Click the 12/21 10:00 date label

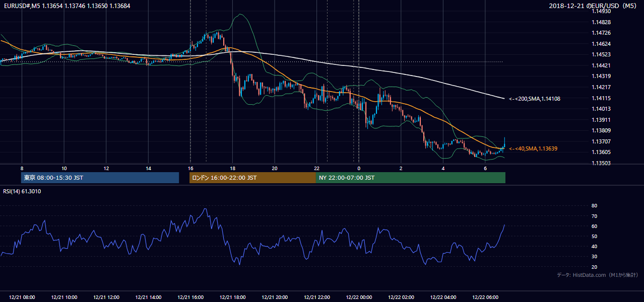pos(65,297)
